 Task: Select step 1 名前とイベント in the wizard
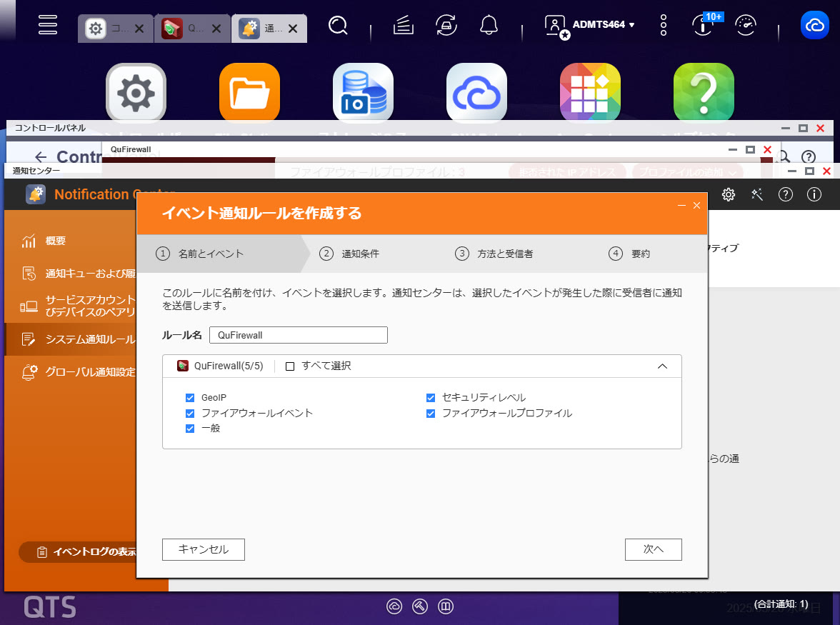coord(200,254)
